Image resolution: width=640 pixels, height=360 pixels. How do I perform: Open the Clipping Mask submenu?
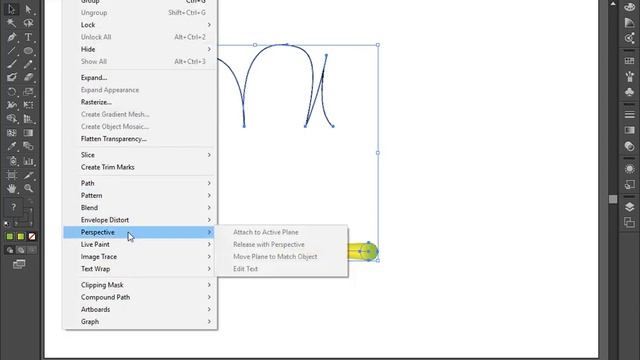[140, 285]
